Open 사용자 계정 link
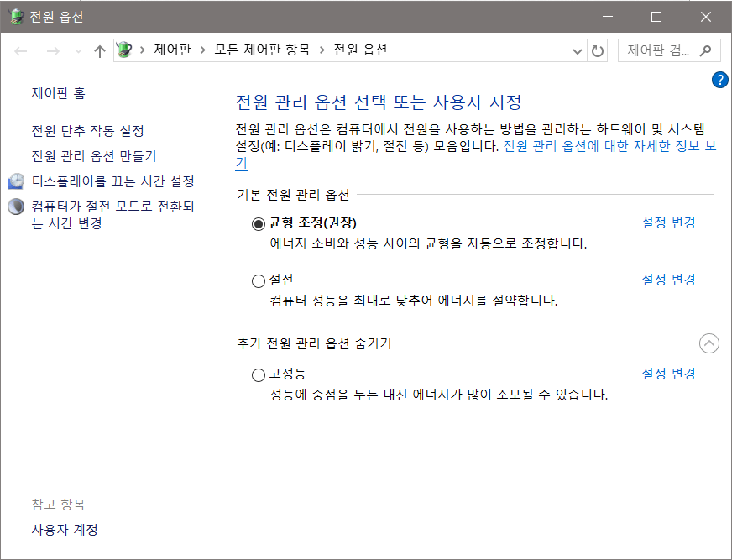 click(x=65, y=529)
